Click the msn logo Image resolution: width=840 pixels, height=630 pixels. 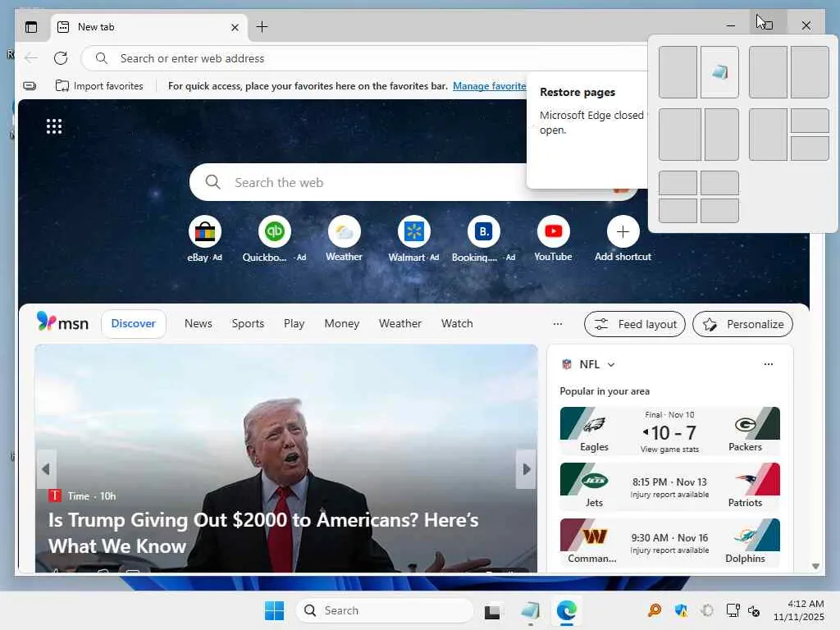tap(62, 322)
